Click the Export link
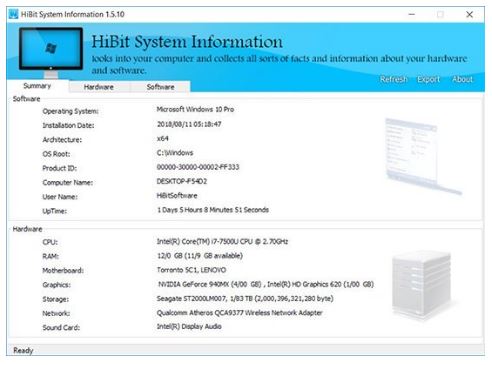The image size is (492, 365). click(429, 79)
